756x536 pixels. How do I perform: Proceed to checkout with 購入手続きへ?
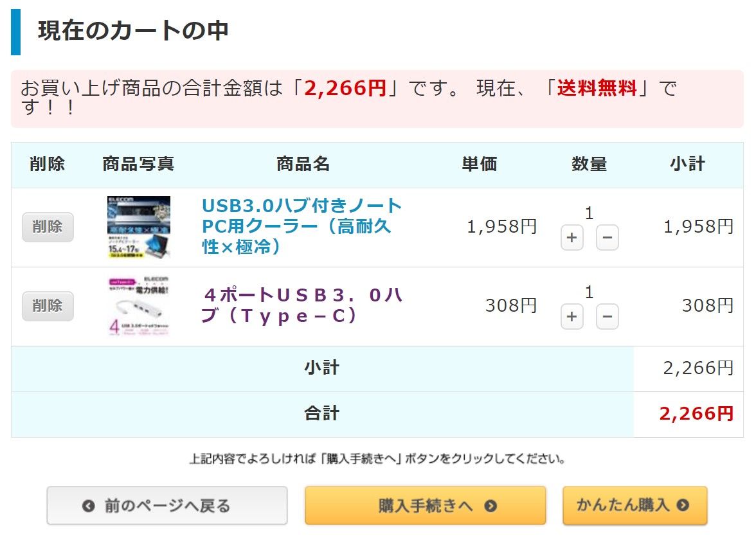click(x=425, y=506)
